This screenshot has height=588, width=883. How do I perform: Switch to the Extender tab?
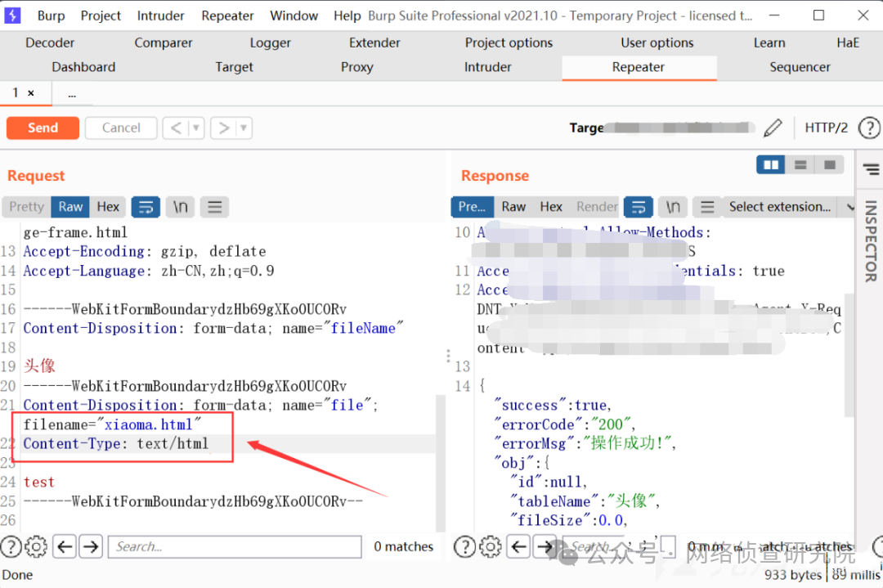coord(374,43)
